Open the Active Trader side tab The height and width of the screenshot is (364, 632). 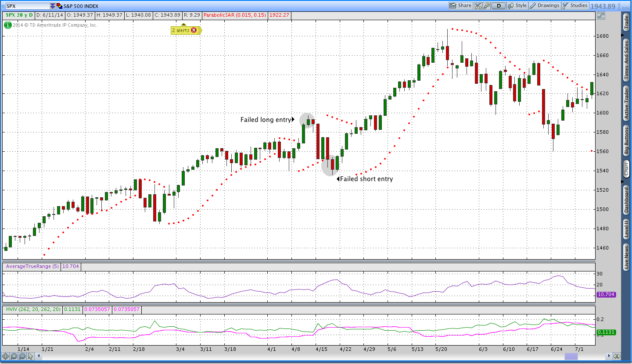pyautogui.click(x=626, y=103)
